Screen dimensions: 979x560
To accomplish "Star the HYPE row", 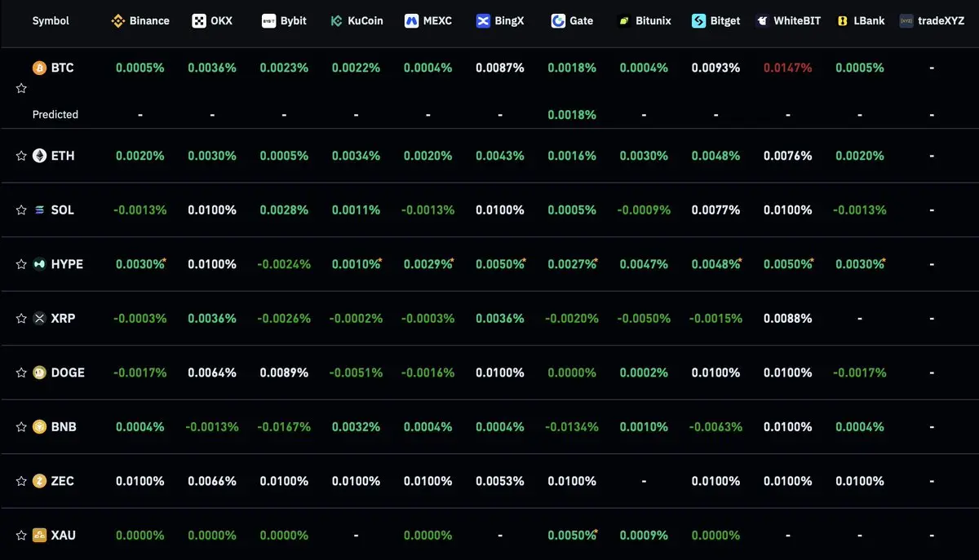I will (x=21, y=264).
